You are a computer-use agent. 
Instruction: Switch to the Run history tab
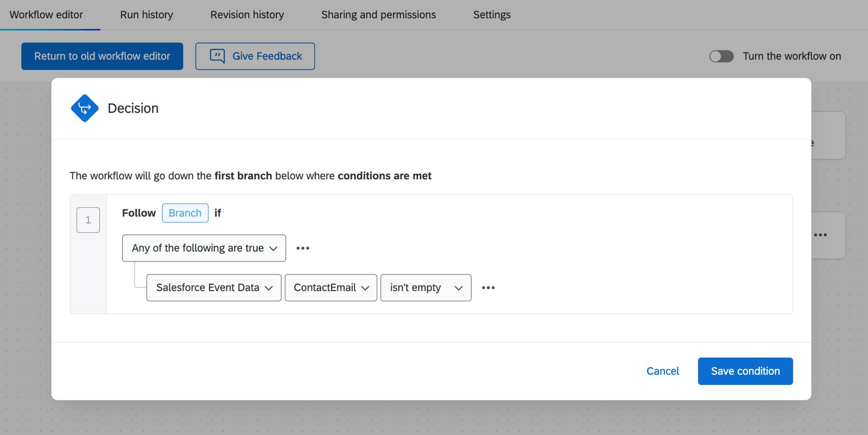click(x=147, y=15)
